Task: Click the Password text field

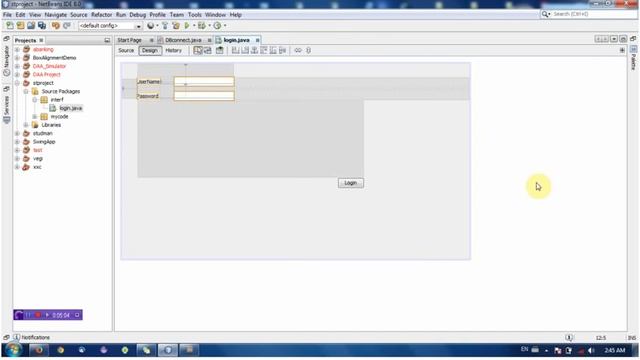Action: pyautogui.click(x=204, y=96)
